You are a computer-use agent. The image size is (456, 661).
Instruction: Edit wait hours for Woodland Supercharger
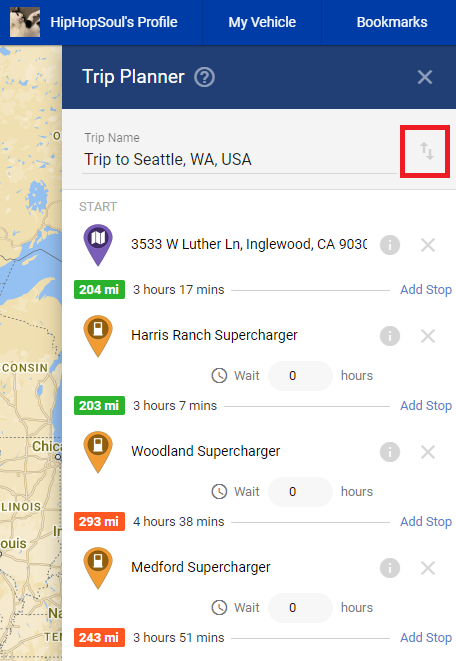pos(300,492)
